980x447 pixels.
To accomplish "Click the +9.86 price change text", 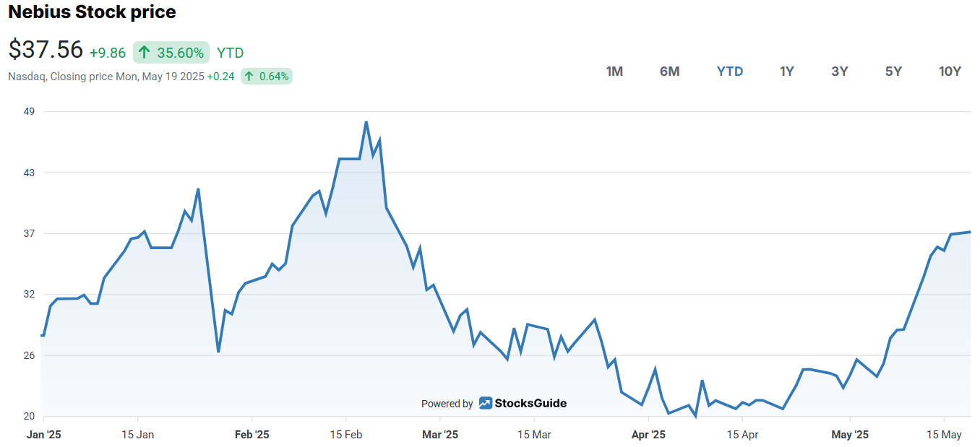I will 108,52.
